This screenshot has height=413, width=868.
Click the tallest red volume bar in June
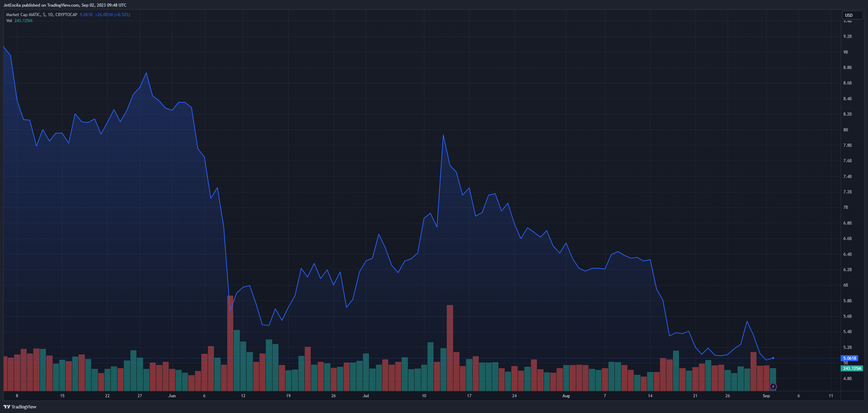pos(230,343)
